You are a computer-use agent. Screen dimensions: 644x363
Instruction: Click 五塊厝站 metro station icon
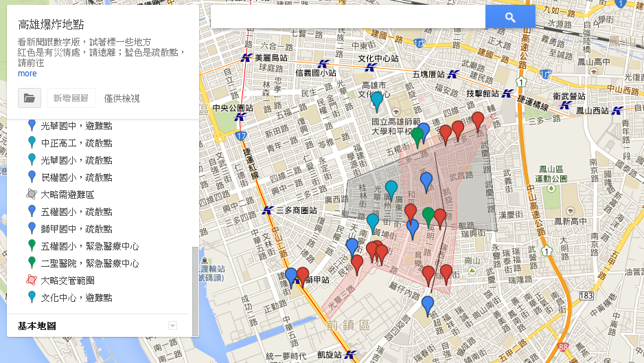coord(453,74)
